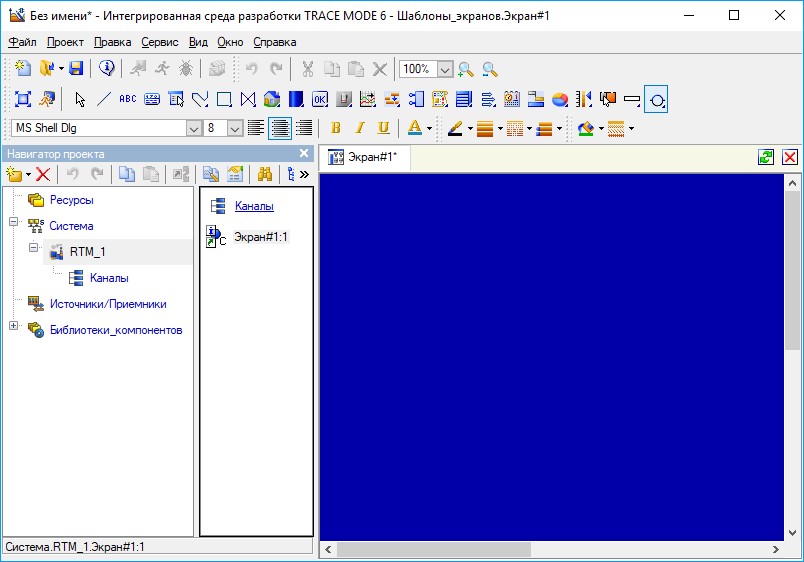Choose the ABC text tool
Viewport: 804px width, 562px height.
pos(127,99)
